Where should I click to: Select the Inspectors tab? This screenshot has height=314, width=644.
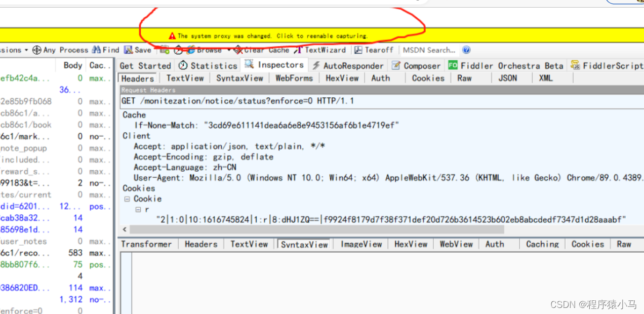274,65
